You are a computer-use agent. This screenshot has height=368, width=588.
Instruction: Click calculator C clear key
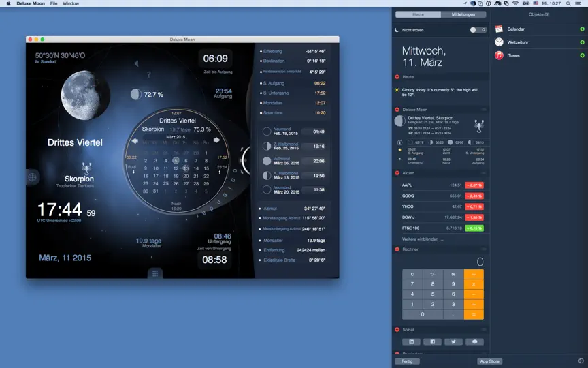point(412,274)
